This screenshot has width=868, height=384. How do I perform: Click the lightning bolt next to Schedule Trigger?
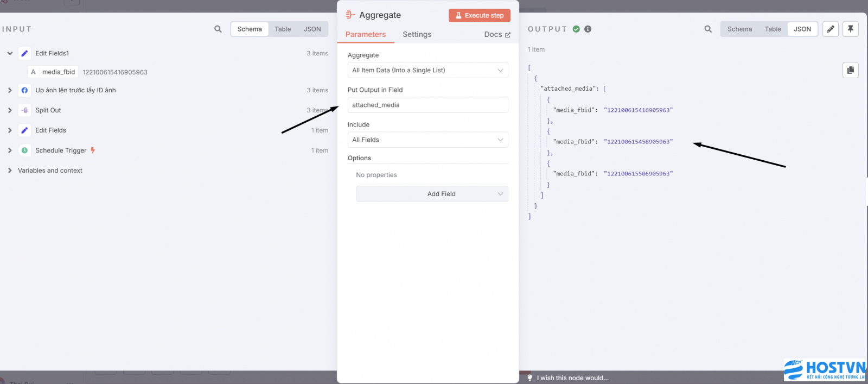[93, 150]
